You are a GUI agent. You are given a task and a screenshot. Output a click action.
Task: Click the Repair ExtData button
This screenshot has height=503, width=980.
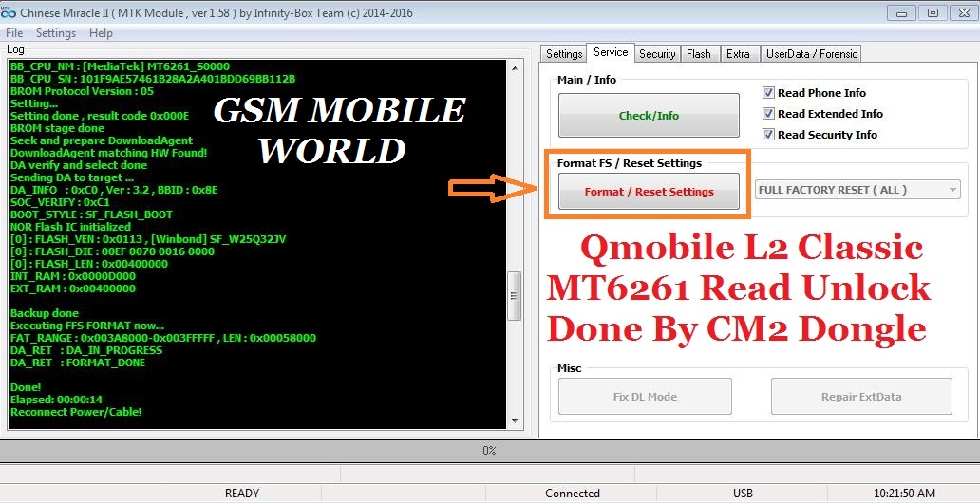(x=861, y=396)
